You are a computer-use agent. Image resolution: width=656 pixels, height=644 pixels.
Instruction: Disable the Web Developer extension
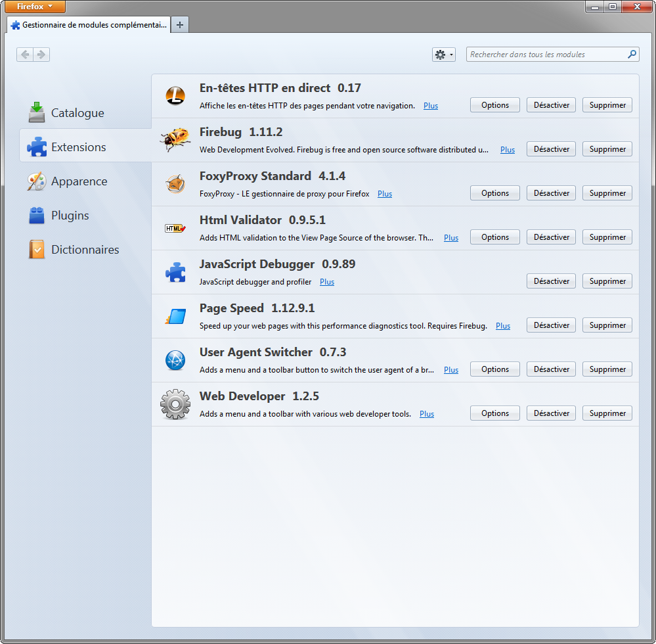(x=551, y=413)
